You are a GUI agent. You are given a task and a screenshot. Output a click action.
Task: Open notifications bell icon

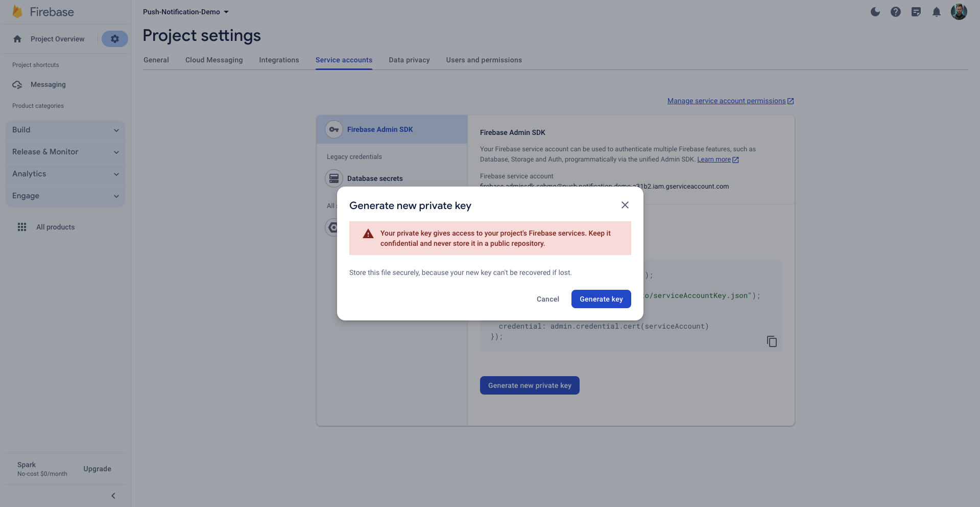point(937,12)
